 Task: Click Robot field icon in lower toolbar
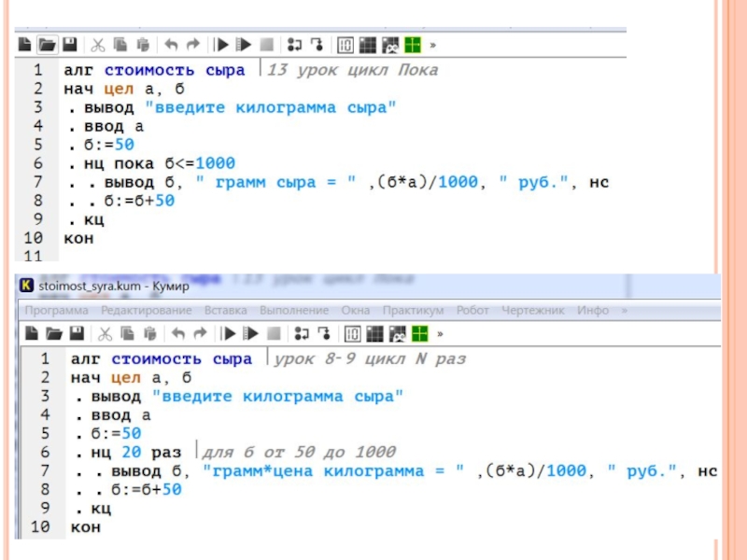tap(398, 334)
